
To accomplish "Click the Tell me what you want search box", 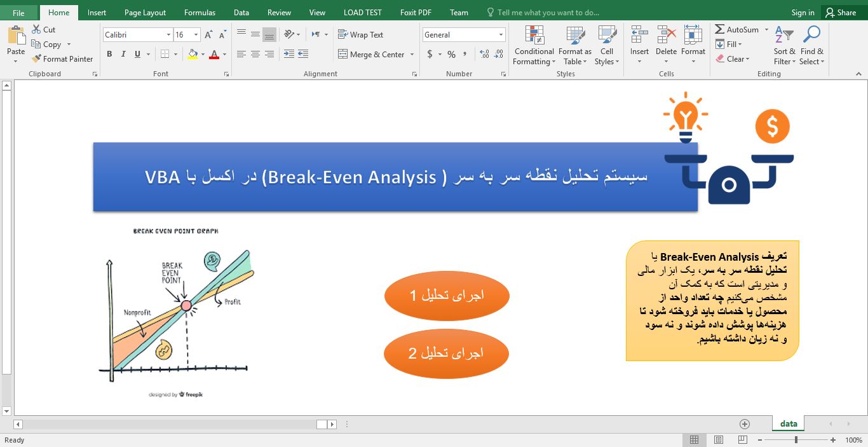I will (548, 12).
